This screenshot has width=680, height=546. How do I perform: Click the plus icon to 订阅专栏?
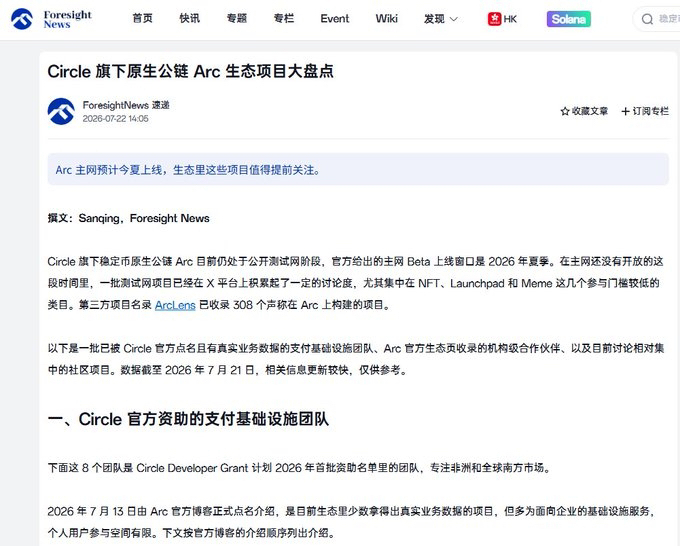coord(625,111)
